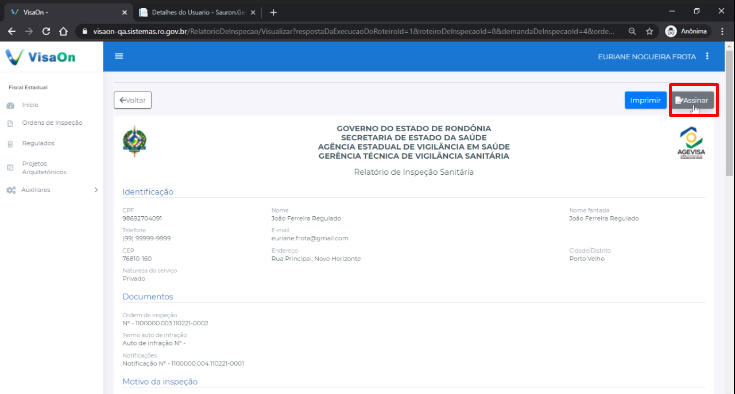Open Projetos Arquitetônicos in sidebar

44,168
